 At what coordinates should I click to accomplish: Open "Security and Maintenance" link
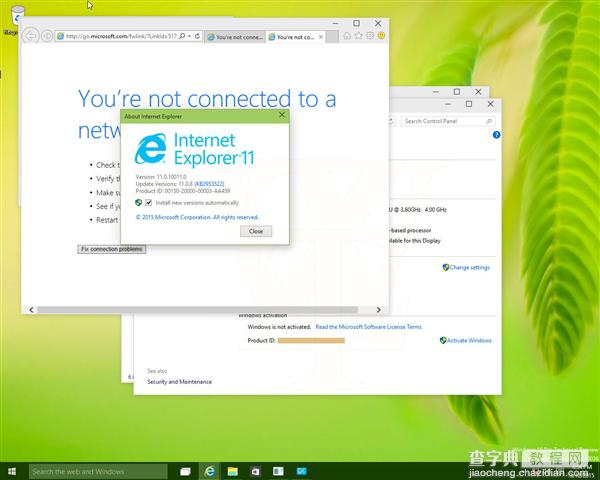point(179,382)
